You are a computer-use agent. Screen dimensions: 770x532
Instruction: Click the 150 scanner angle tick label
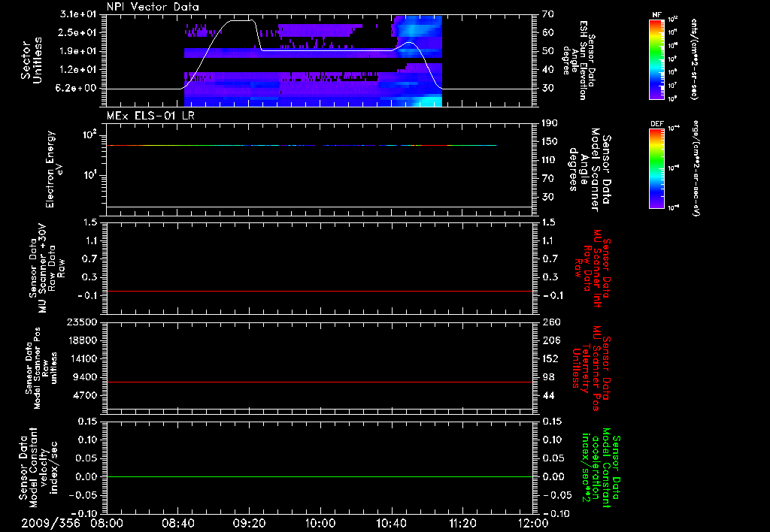[551, 142]
